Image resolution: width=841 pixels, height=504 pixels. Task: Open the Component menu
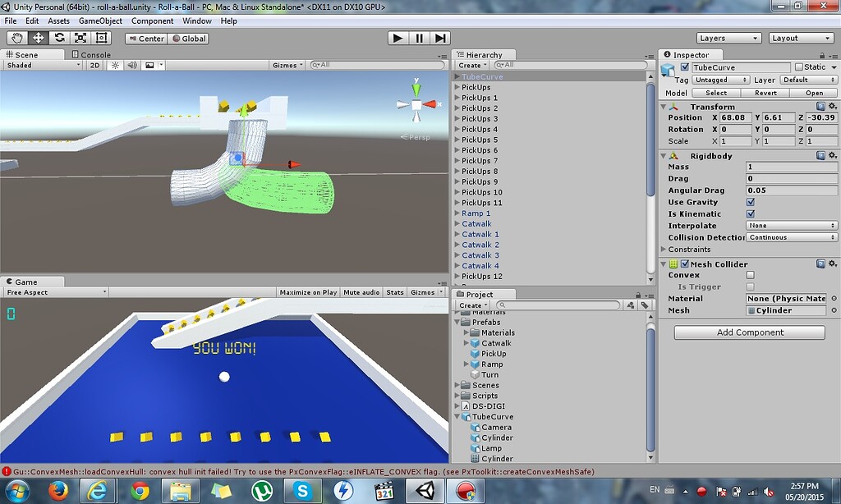click(x=152, y=21)
